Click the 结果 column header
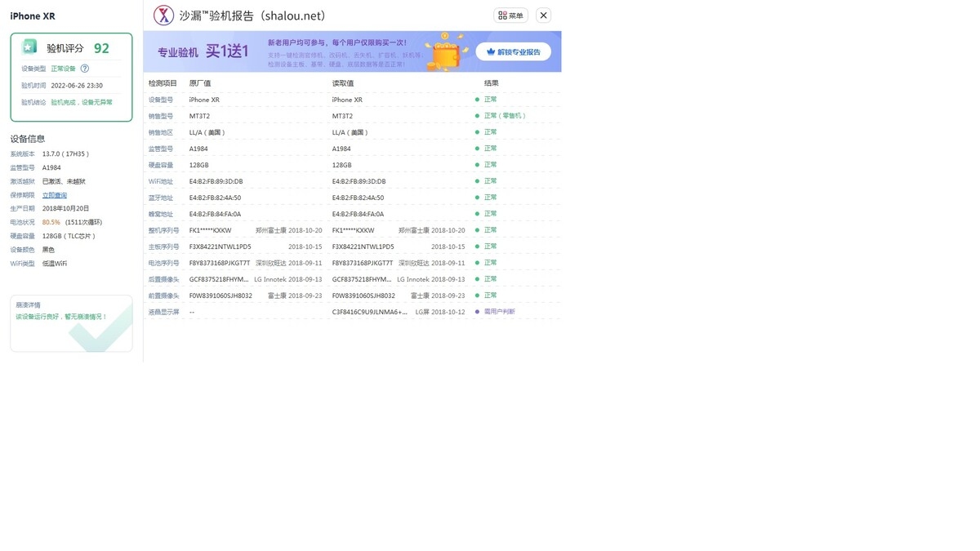Viewport: 980px width, 551px height. click(x=492, y=83)
